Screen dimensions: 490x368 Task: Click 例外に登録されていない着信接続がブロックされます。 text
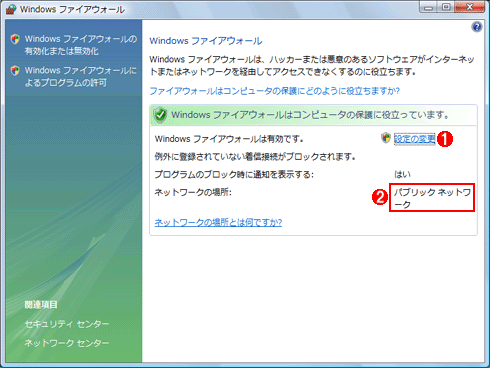coord(255,156)
